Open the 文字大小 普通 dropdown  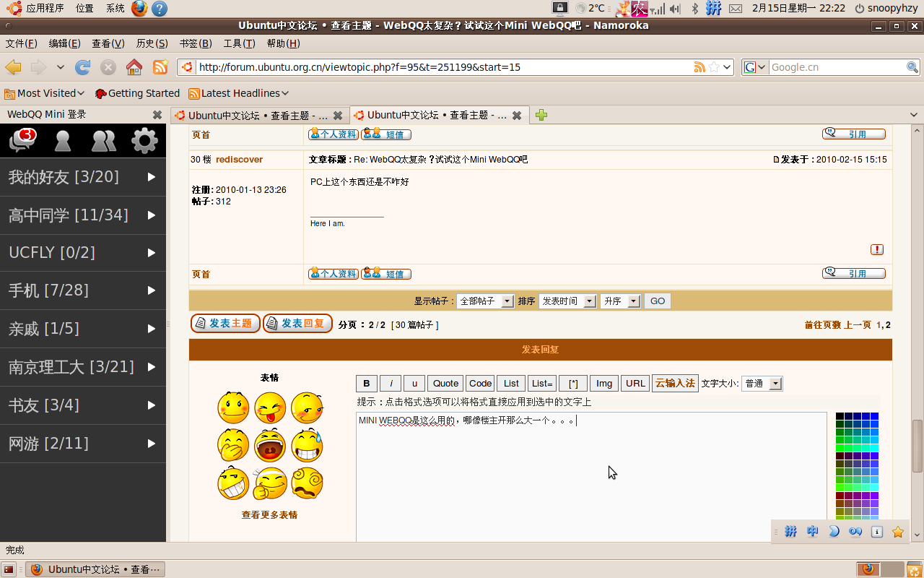point(762,384)
